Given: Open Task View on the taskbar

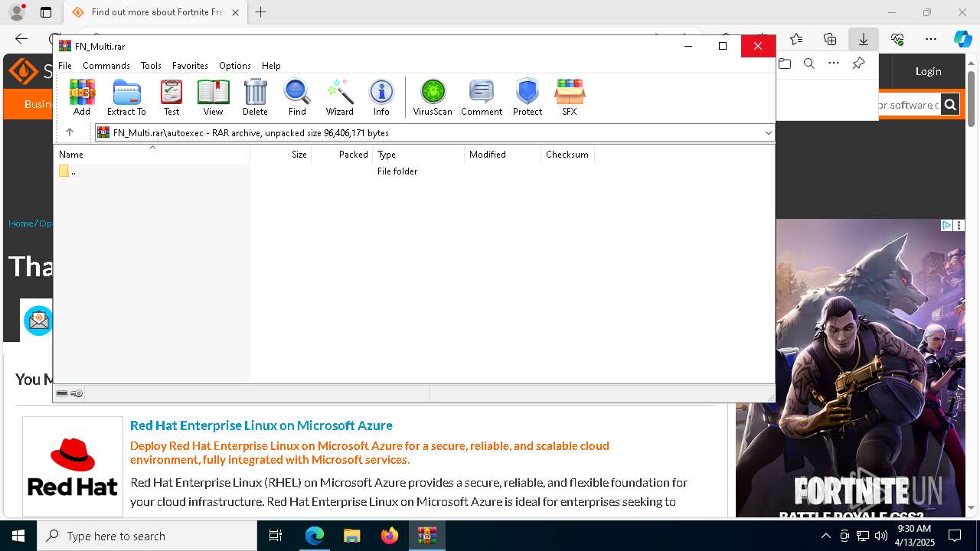Looking at the screenshot, I should pos(276,536).
